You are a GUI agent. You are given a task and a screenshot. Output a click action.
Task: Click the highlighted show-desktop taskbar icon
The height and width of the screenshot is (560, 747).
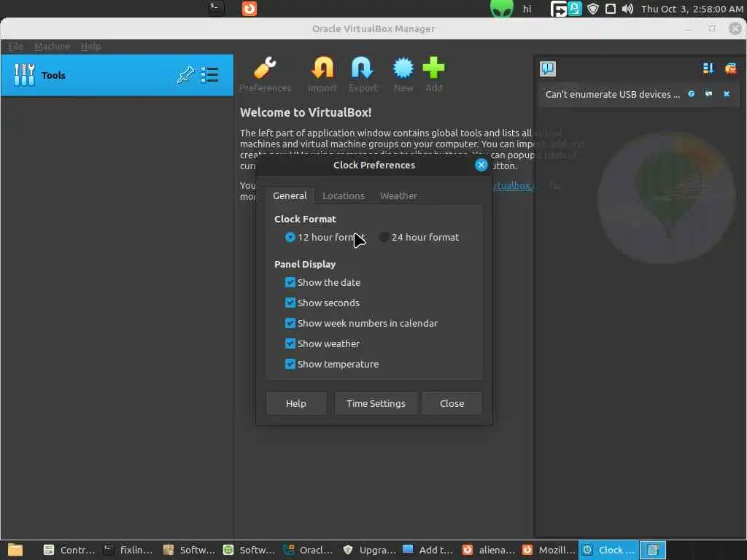point(653,550)
